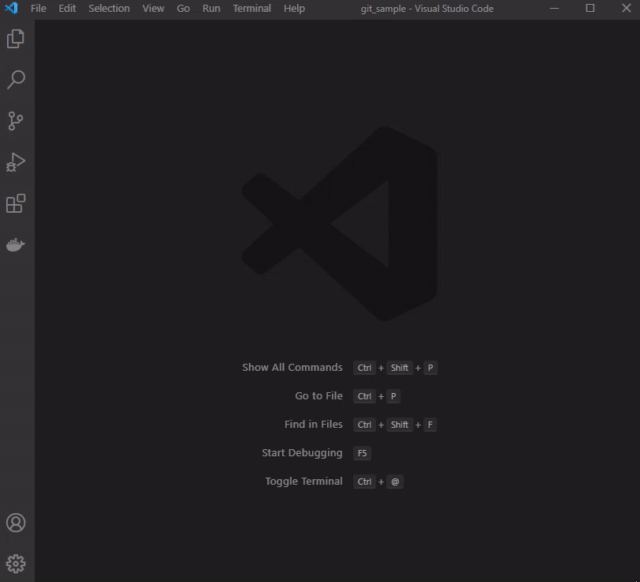This screenshot has width=640, height=582.
Task: Click the Find in Files label
Action: (313, 424)
